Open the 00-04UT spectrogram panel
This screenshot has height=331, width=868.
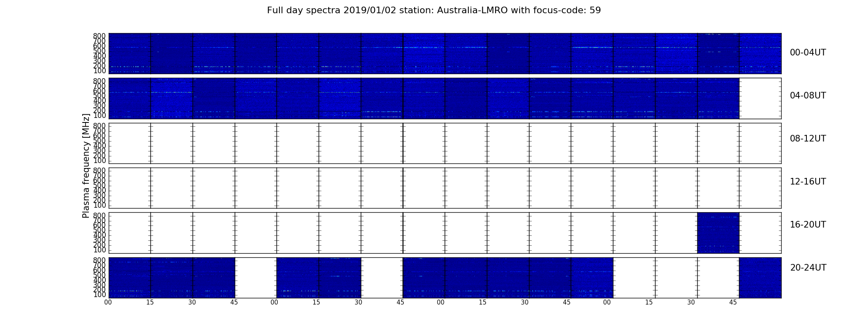(445, 53)
